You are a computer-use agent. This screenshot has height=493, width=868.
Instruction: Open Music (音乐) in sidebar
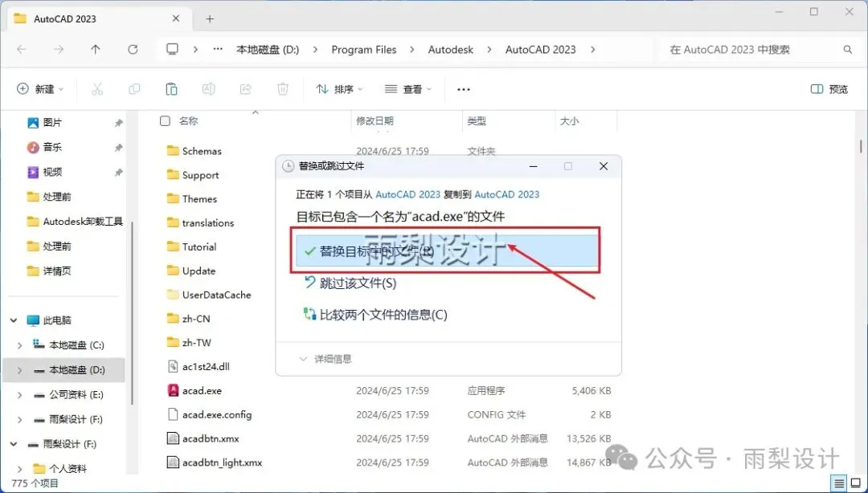point(45,147)
